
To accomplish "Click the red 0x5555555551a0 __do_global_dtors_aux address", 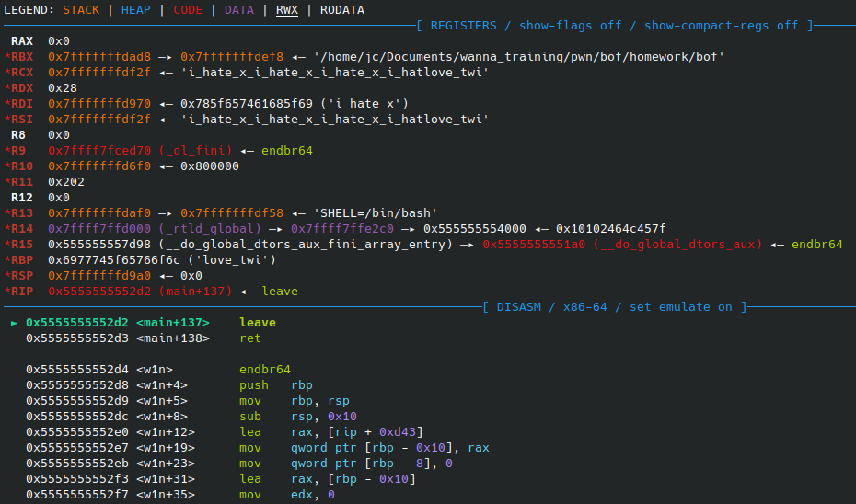I will (622, 245).
